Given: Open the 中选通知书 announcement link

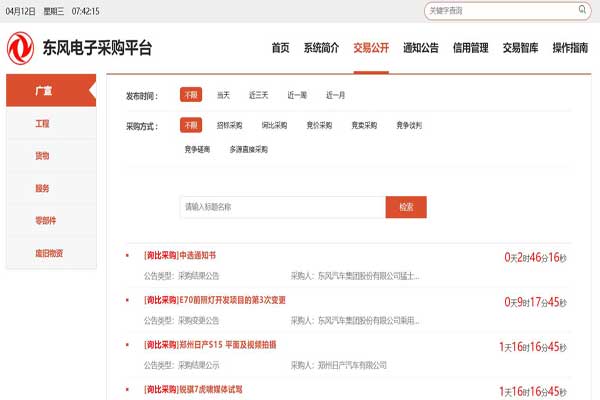Looking at the screenshot, I should tap(180, 255).
